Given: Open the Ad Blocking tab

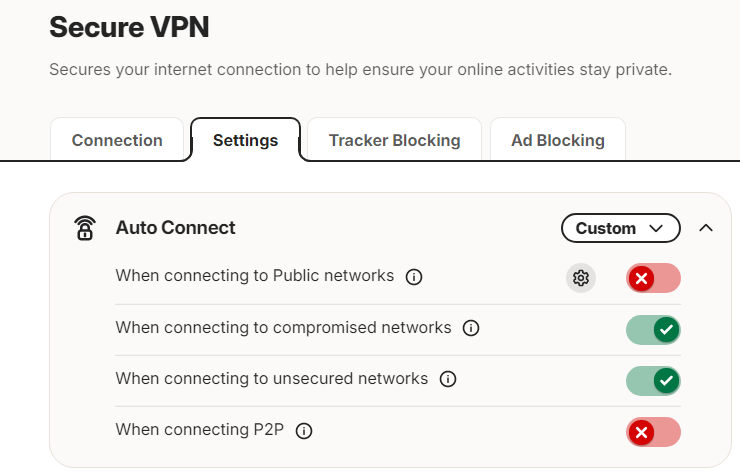Looking at the screenshot, I should pos(558,140).
